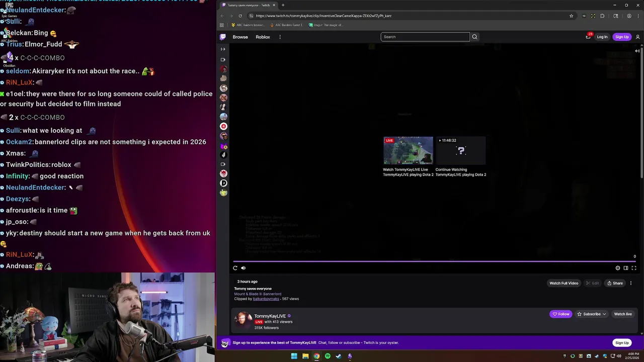Close the Tommy saves everyone tab

(274, 5)
